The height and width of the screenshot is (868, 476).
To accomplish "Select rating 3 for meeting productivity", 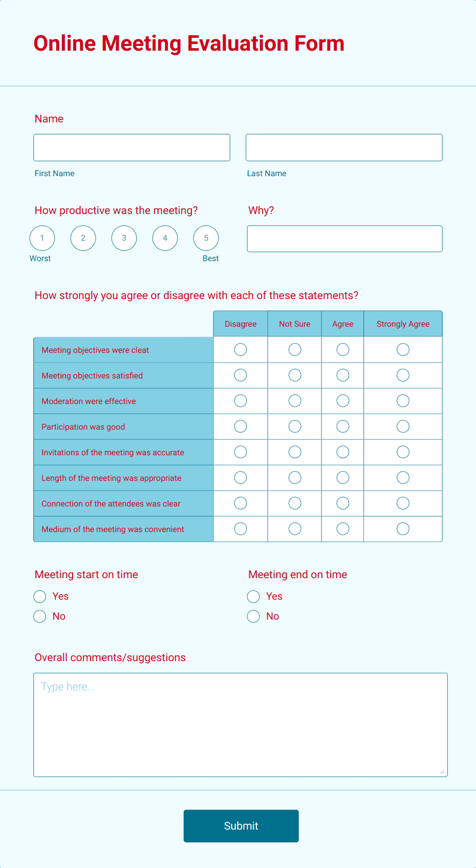I will (124, 238).
